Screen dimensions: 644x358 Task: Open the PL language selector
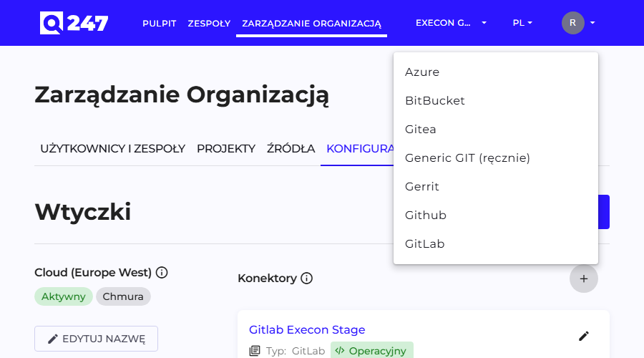tap(522, 23)
